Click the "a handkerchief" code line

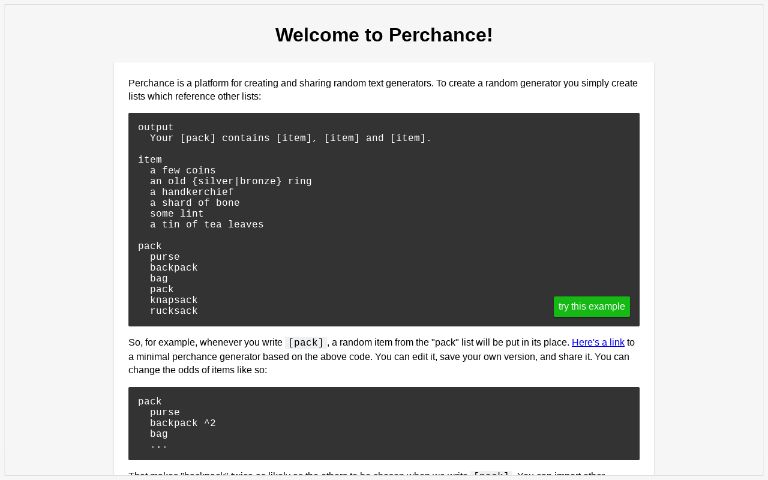[x=191, y=192]
